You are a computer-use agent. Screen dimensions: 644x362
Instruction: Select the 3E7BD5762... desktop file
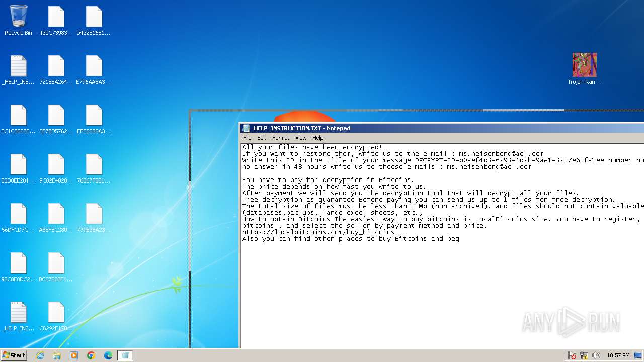coord(56,119)
